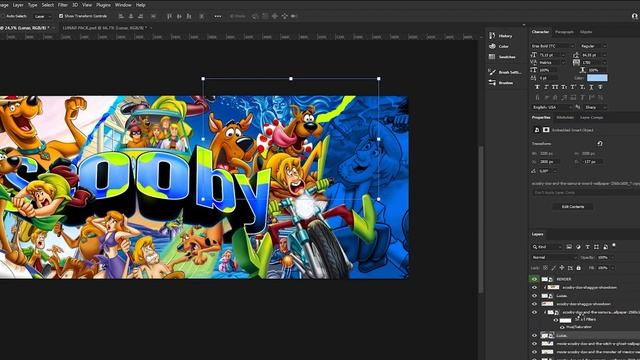This screenshot has width=640, height=360.
Task: Click the vertical canvas scrollbar
Action: [x=481, y=220]
